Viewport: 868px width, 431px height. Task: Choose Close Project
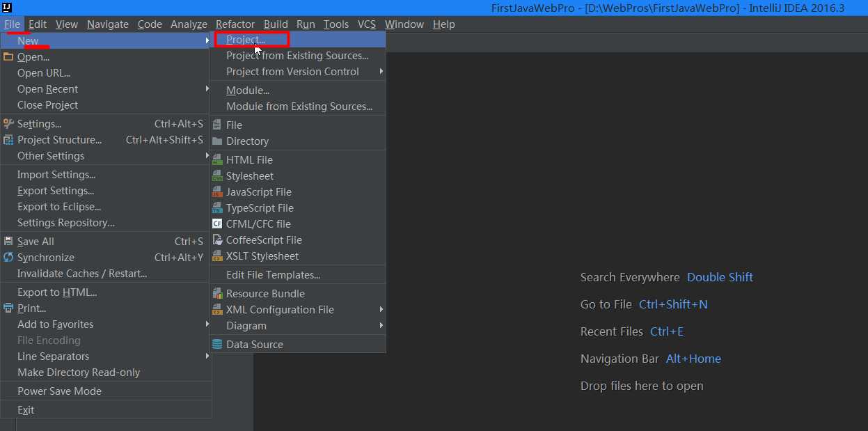coord(105,105)
